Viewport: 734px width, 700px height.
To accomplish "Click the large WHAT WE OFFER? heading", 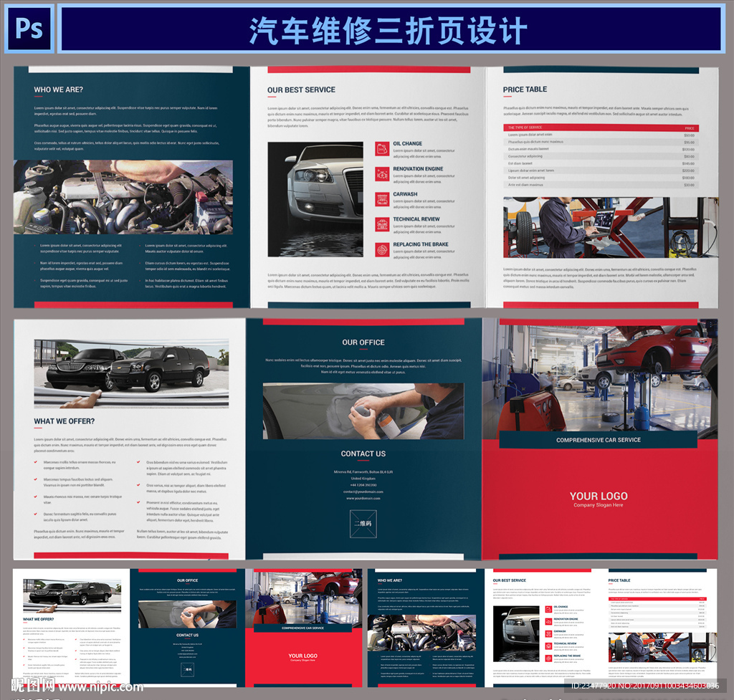I will click(64, 421).
